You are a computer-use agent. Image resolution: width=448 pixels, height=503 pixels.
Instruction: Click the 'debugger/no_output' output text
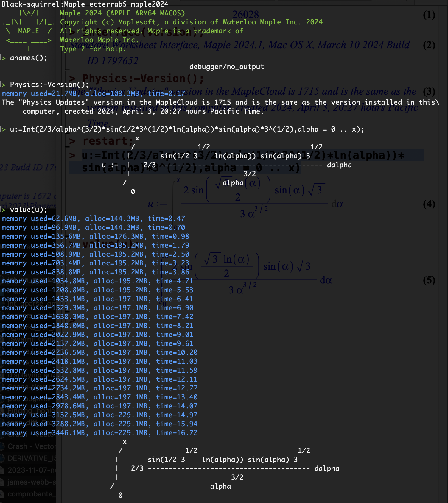coord(227,67)
